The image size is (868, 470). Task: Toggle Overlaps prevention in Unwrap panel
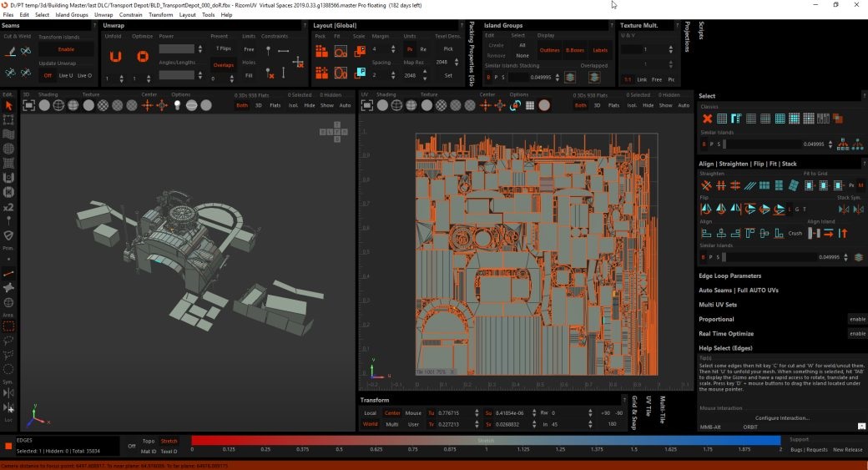point(224,65)
